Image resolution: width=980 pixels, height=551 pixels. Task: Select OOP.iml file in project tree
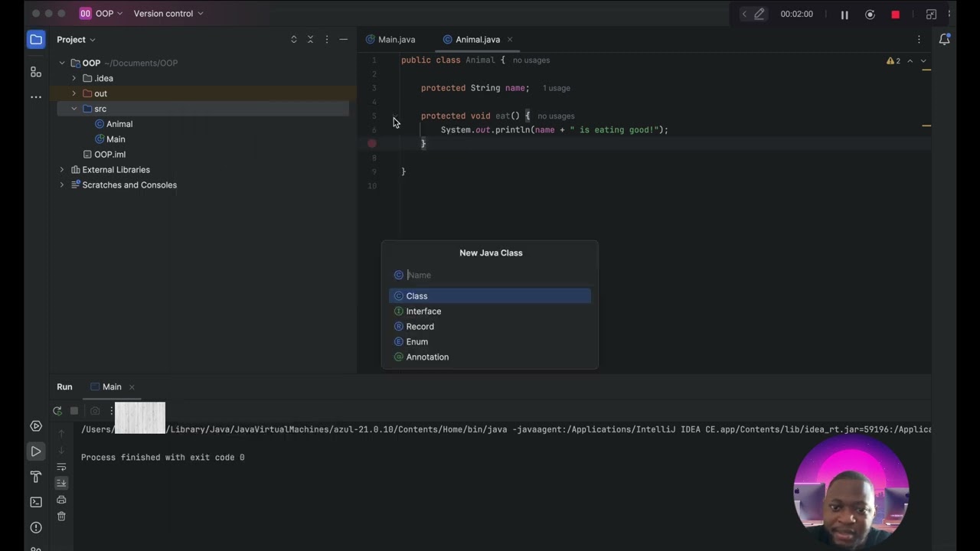[104, 155]
